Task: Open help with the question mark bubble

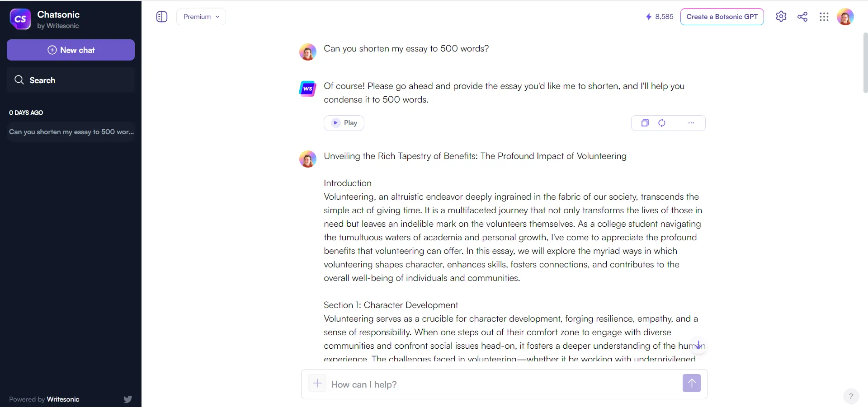Action: point(851,396)
